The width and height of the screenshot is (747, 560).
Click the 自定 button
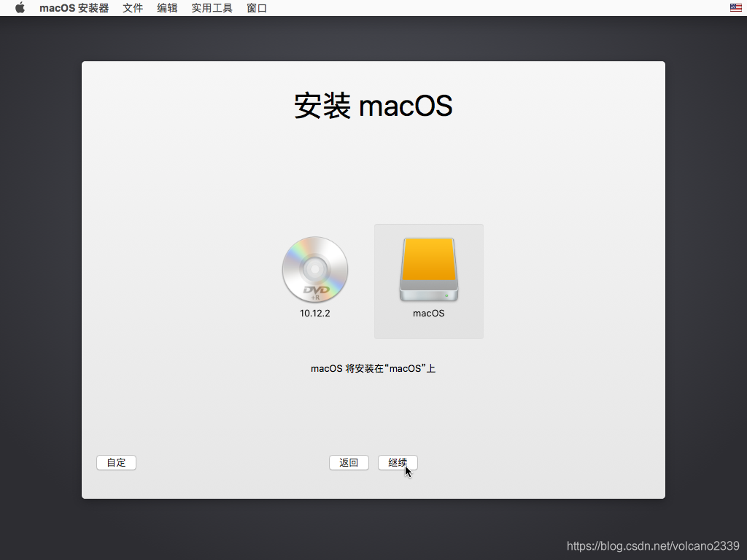[x=116, y=462]
